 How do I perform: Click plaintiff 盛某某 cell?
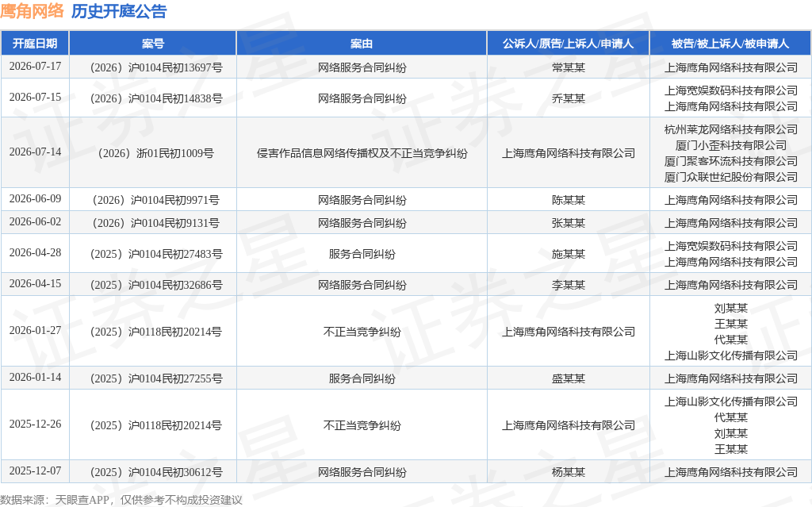(568, 378)
